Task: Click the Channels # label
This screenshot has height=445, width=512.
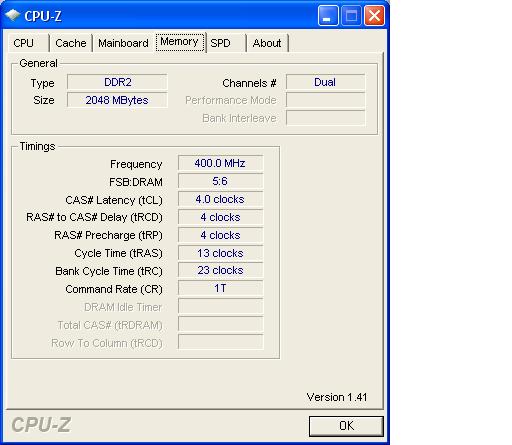Action: point(249,83)
